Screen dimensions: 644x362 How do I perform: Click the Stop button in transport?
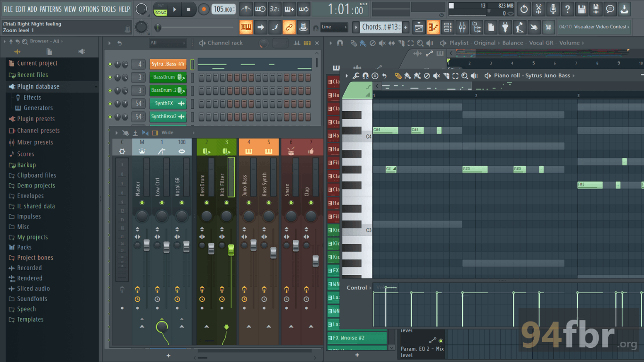pos(189,9)
